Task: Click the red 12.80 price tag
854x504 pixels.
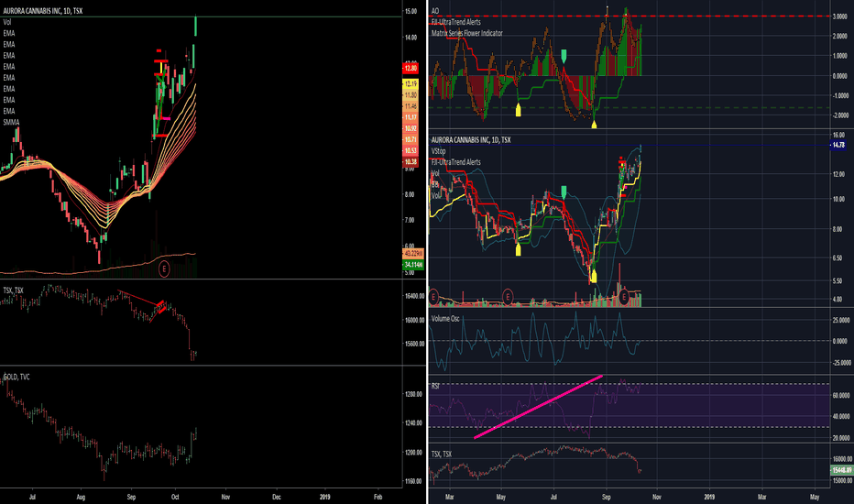Action: tap(411, 68)
